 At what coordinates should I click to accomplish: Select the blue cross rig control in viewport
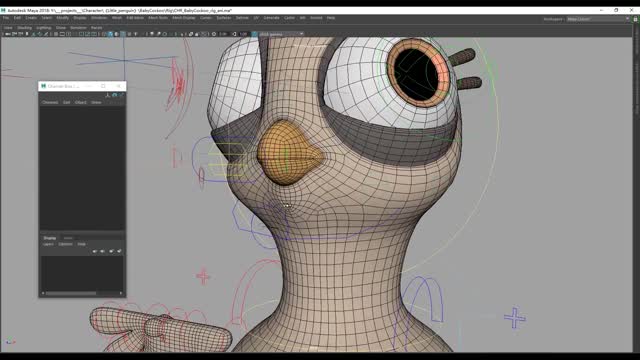point(515,318)
